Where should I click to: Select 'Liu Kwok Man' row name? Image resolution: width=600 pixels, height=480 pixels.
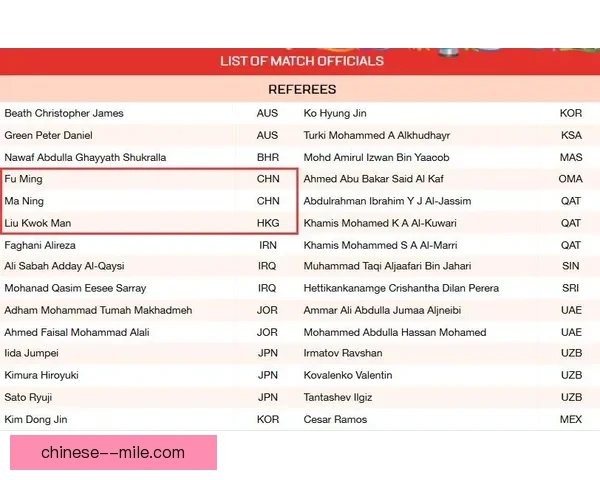point(38,223)
